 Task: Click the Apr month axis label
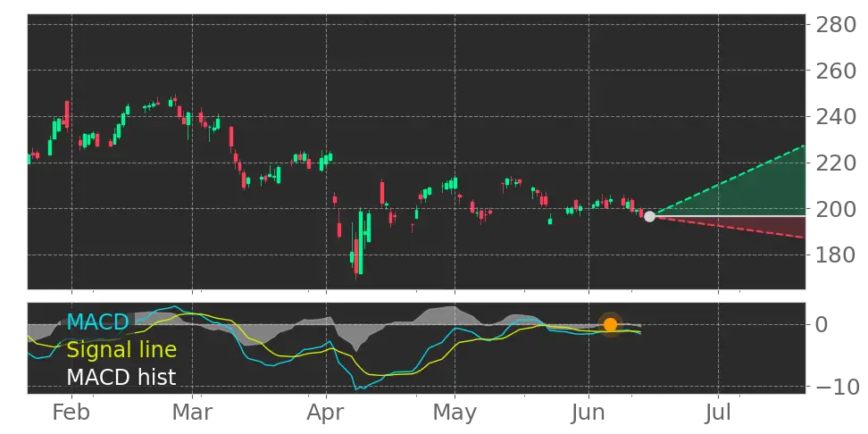point(326,414)
